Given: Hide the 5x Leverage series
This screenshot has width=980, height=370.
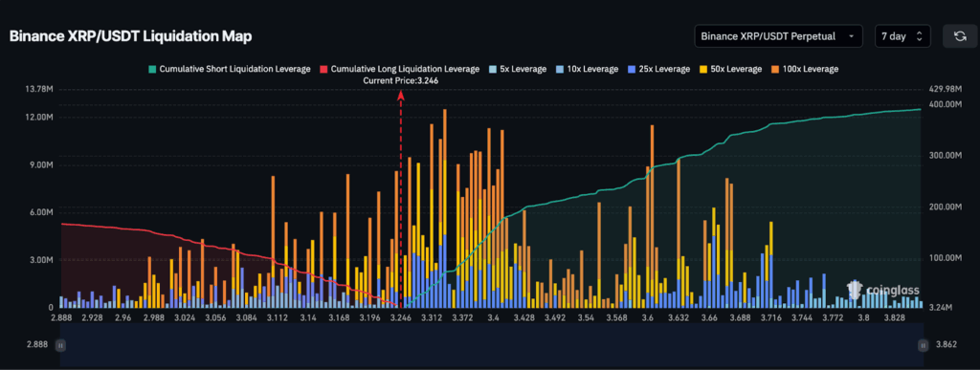Looking at the screenshot, I should (x=518, y=69).
